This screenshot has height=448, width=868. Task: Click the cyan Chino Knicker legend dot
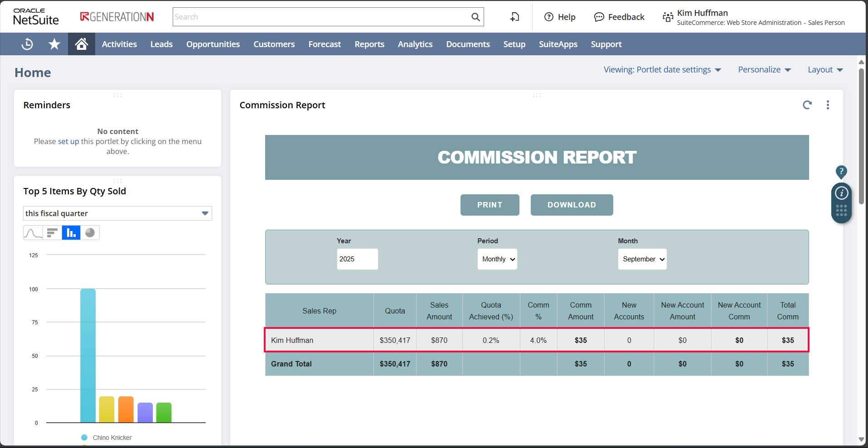pos(84,438)
